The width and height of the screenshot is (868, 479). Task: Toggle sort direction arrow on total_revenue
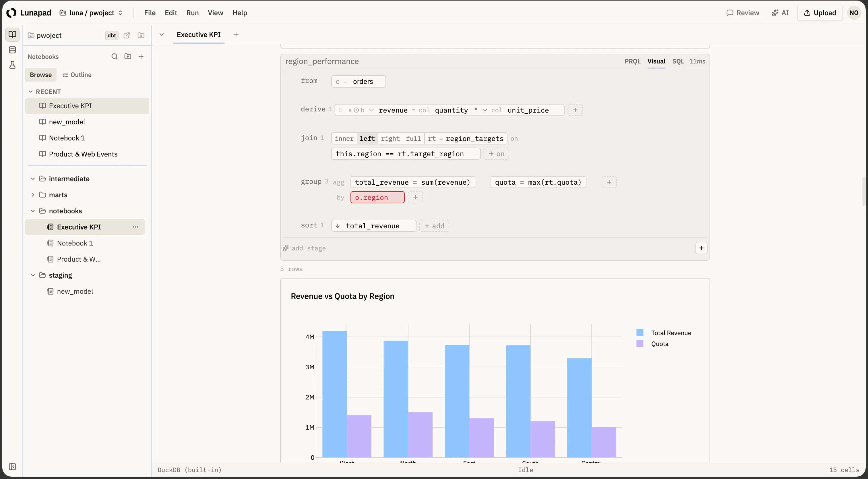click(x=338, y=226)
